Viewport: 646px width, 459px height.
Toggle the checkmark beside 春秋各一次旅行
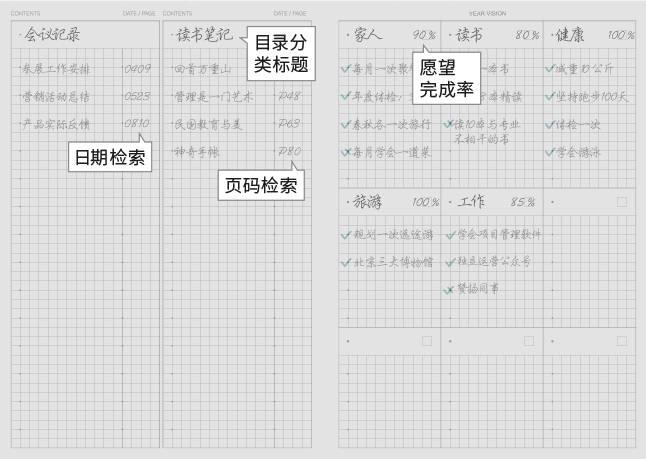pyautogui.click(x=346, y=124)
